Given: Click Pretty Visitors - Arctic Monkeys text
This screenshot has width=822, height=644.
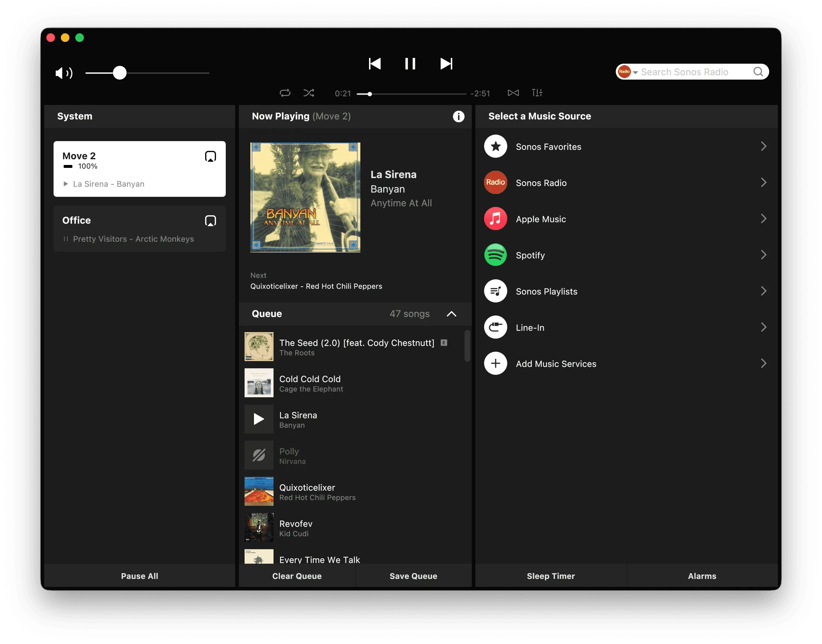Looking at the screenshot, I should click(x=134, y=239).
